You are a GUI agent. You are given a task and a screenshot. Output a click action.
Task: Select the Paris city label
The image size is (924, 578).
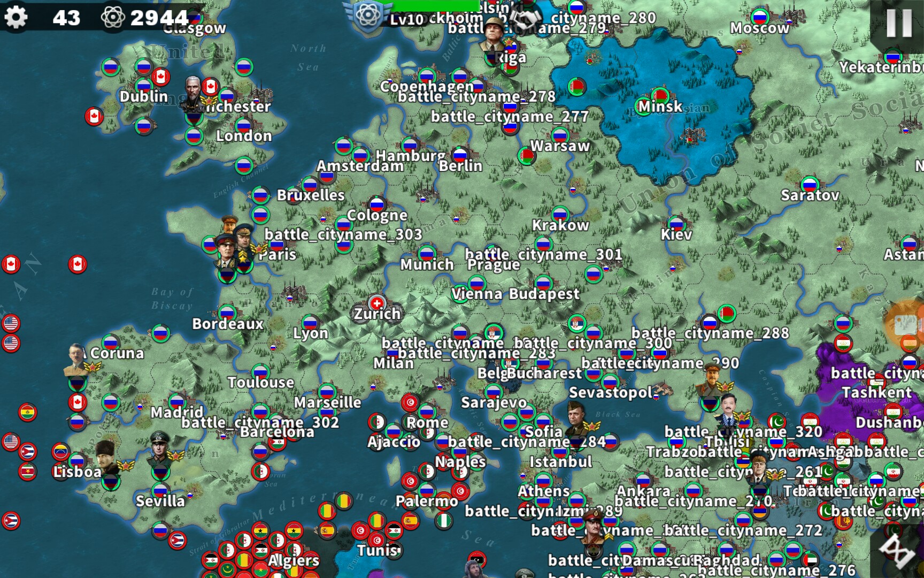[x=278, y=254]
